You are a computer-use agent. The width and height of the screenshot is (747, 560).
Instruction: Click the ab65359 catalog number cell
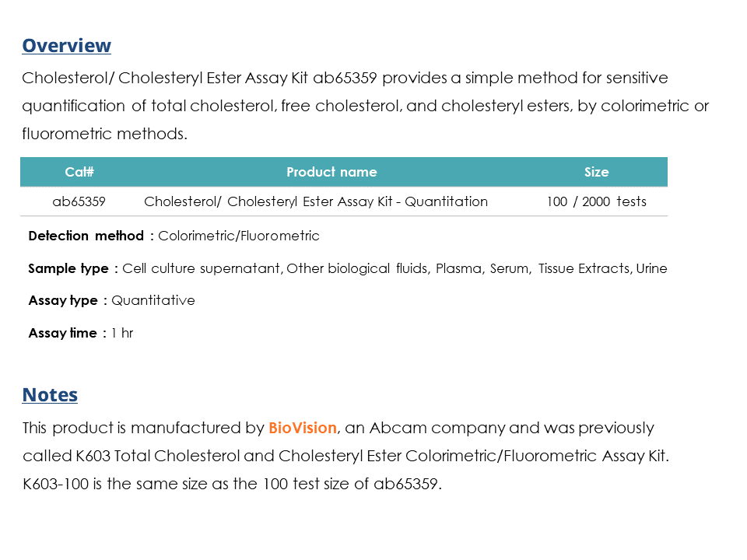tap(79, 201)
